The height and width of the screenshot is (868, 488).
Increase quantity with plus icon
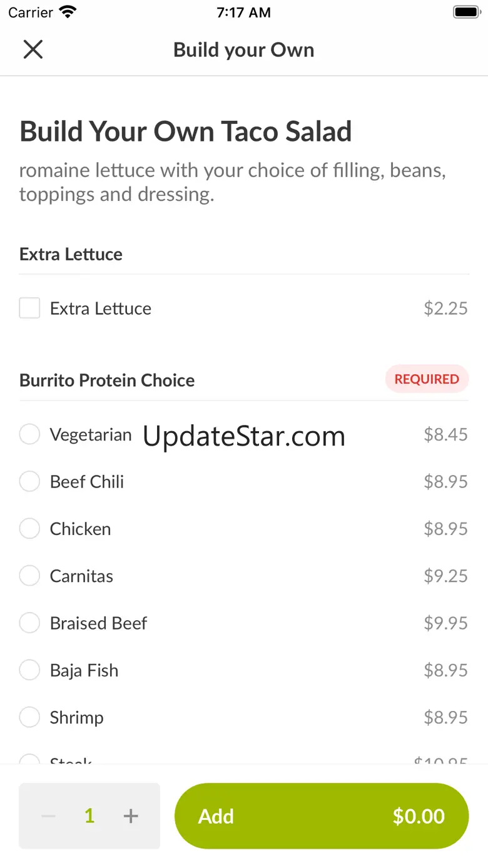[x=130, y=816]
